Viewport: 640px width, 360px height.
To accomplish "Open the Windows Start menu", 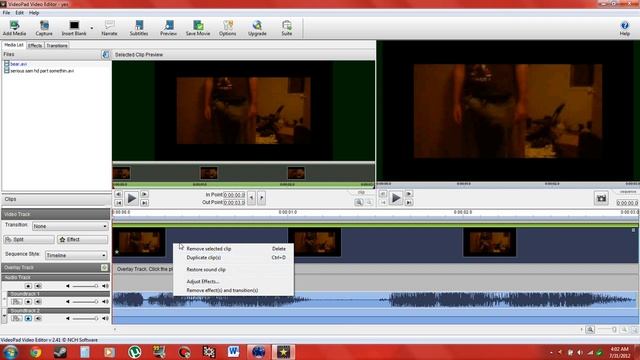I will tap(11, 352).
